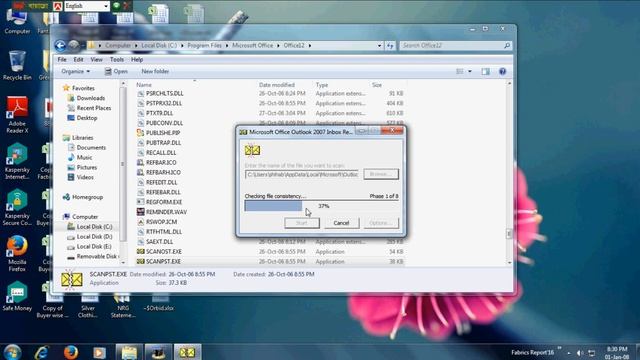Open Recycle Bin on desktop
640x360 pixels.
(17, 65)
